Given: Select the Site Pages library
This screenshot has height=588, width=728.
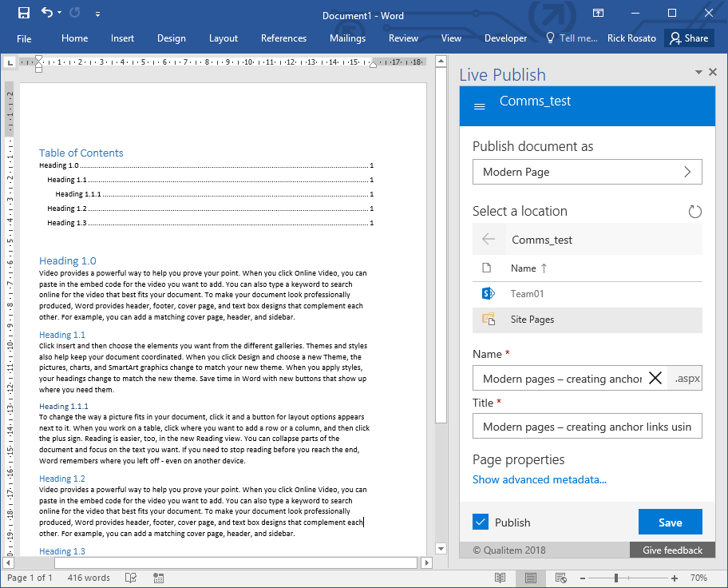Looking at the screenshot, I should coord(588,320).
